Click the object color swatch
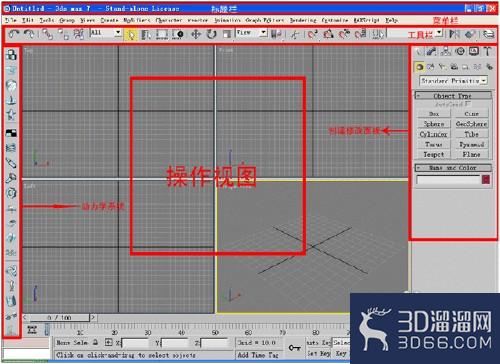Viewport: 500px width, 364px height. 486,180
